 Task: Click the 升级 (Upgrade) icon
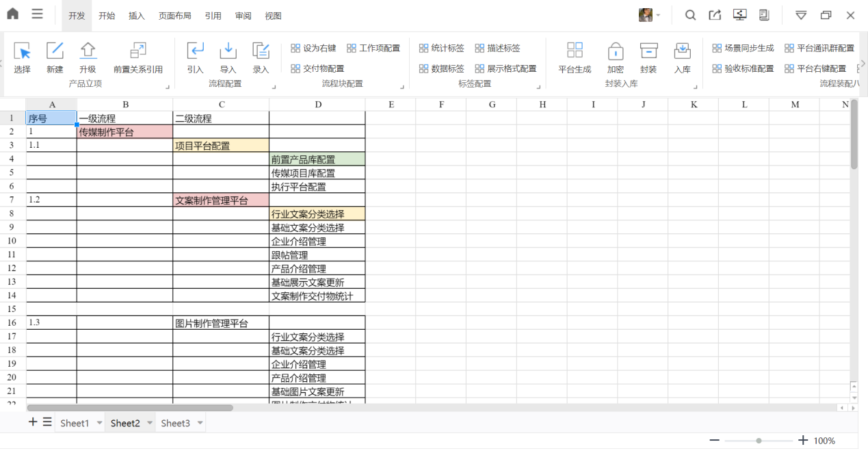[88, 51]
